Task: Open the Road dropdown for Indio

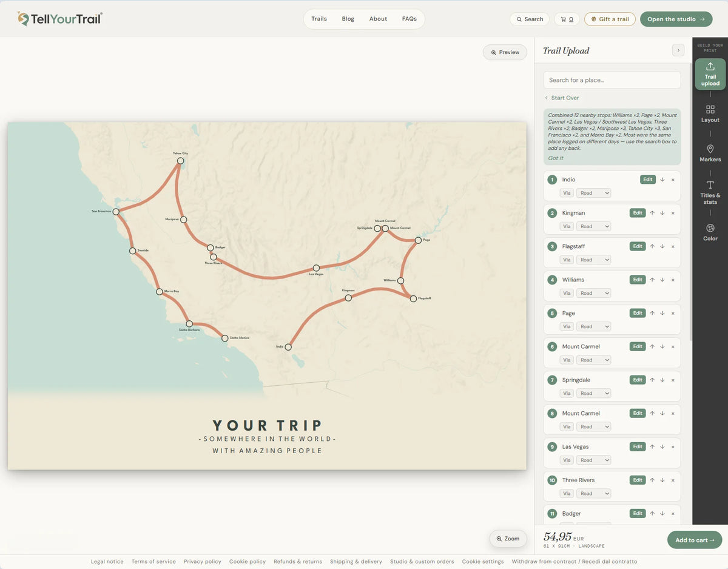Action: (594, 193)
